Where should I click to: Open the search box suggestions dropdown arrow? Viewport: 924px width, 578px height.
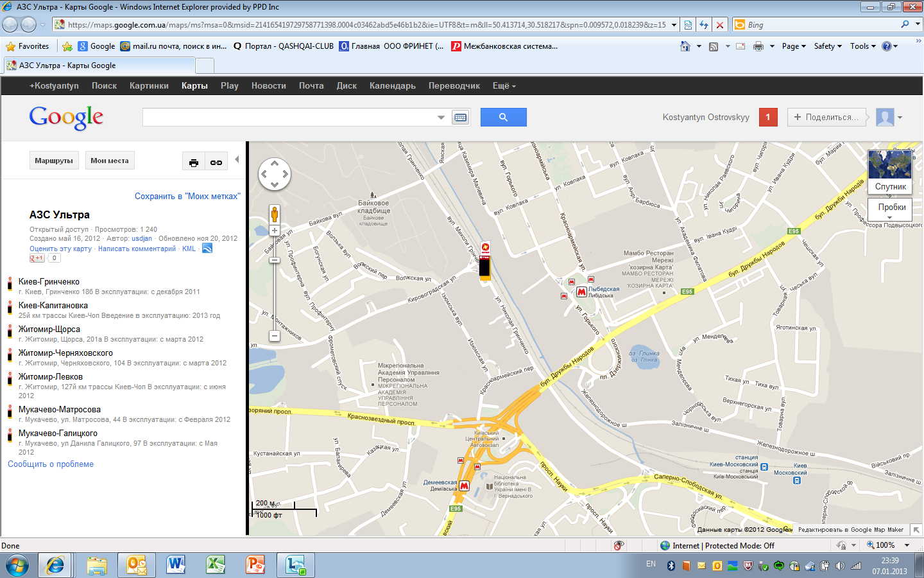coord(441,118)
